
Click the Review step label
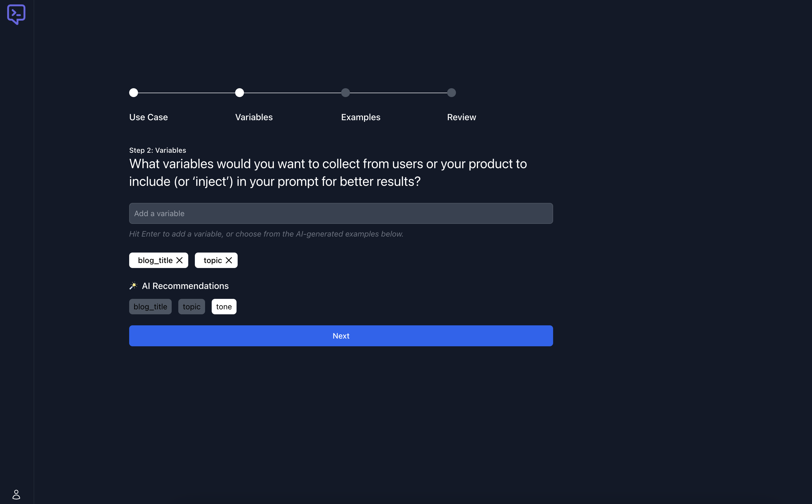pos(461,117)
